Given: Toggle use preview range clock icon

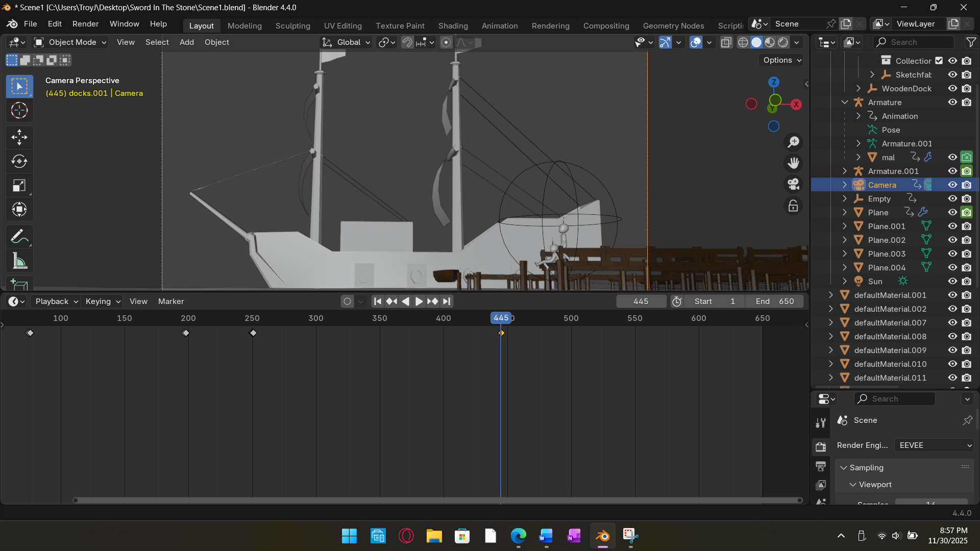Looking at the screenshot, I should (677, 302).
